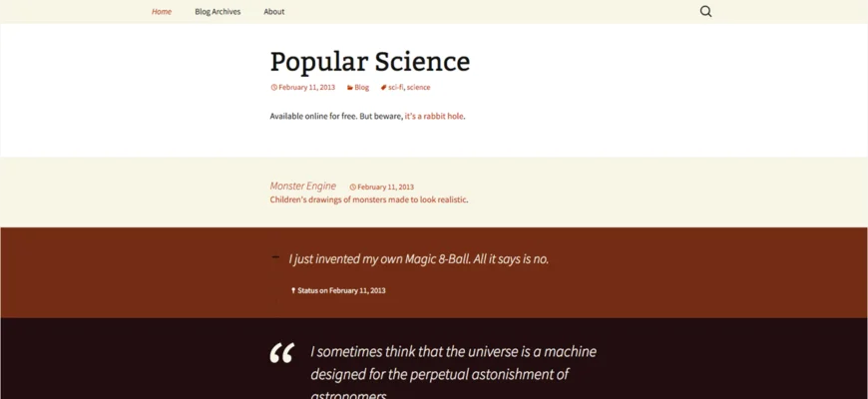
Task: Click Monster Engine's February 11, 2013 date
Action: (x=385, y=188)
